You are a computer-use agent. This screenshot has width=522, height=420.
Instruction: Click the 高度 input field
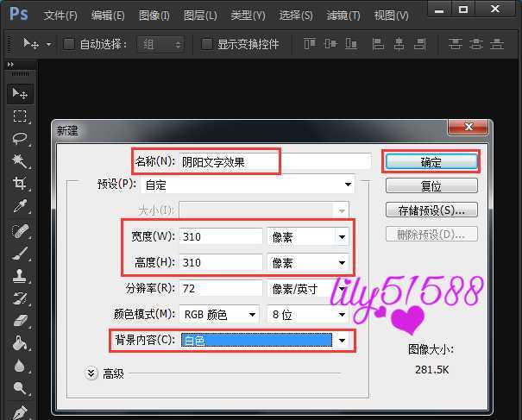[x=221, y=262]
